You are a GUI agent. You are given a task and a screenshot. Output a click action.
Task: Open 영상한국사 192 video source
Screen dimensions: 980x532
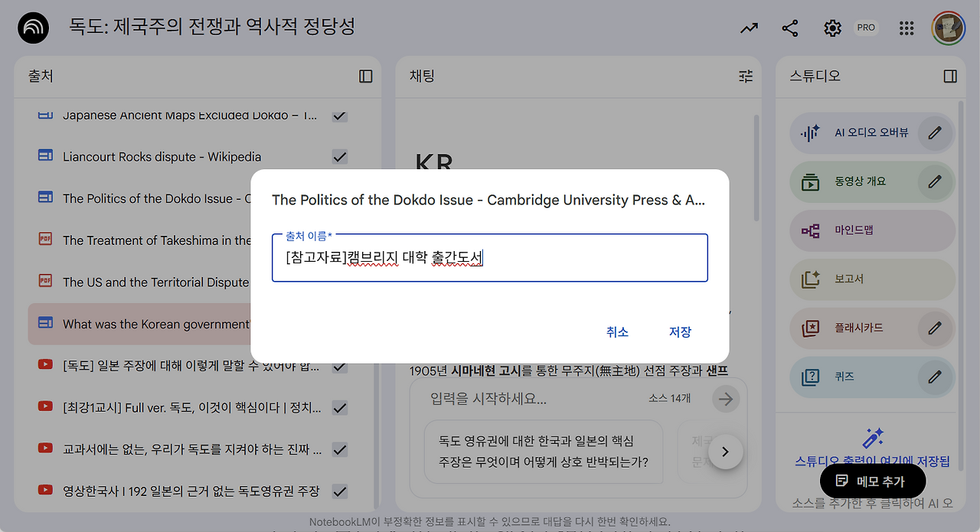[191, 491]
